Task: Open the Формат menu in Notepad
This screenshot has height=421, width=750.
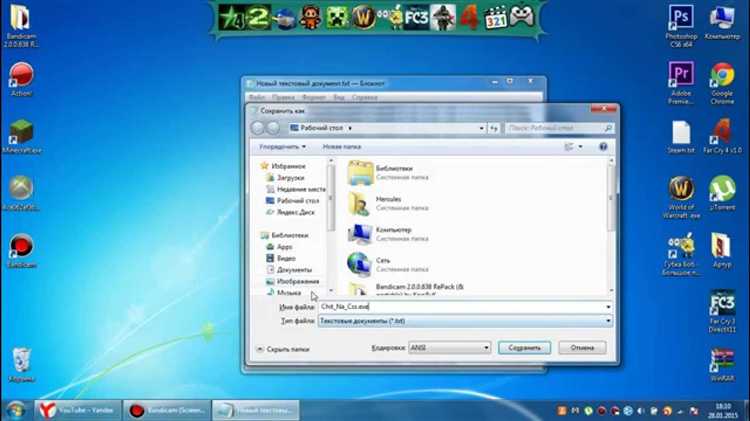Action: 314,97
